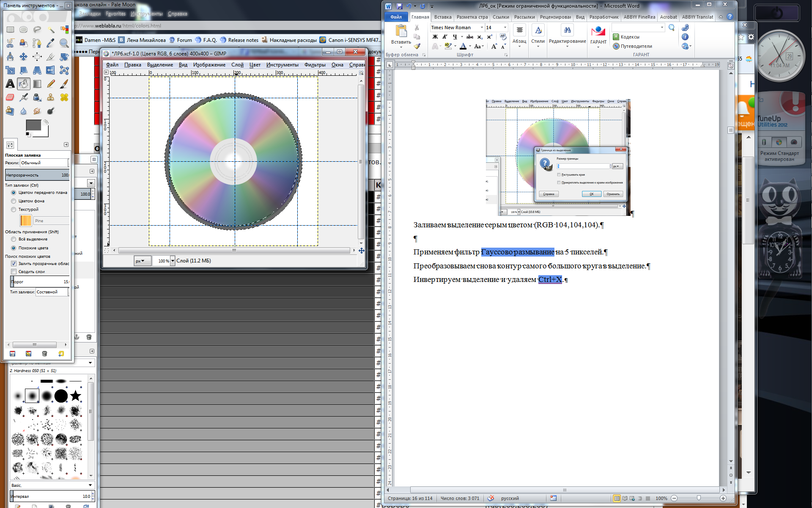
Task: Choose fill type 'Текстурой'
Action: tap(14, 210)
